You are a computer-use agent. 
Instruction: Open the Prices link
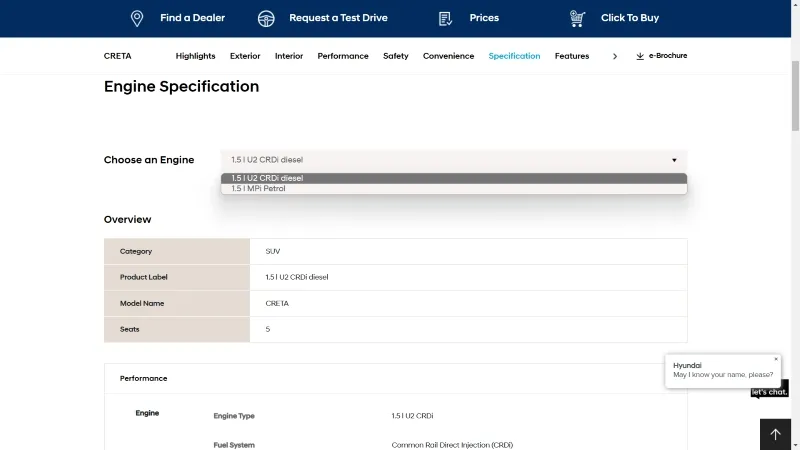(x=484, y=18)
